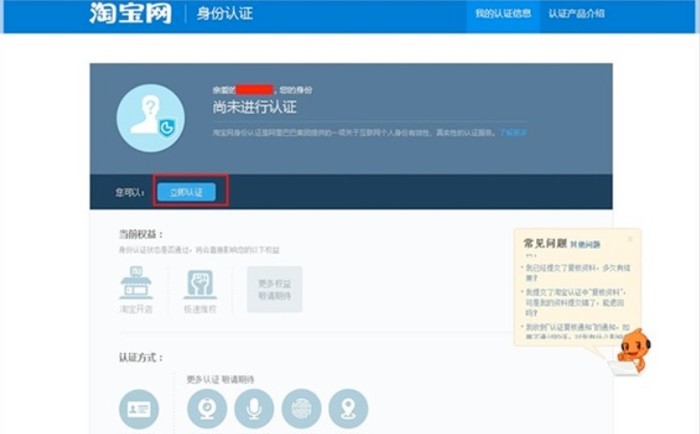
Task: Click the user avatar with shield badge
Action: click(x=150, y=118)
